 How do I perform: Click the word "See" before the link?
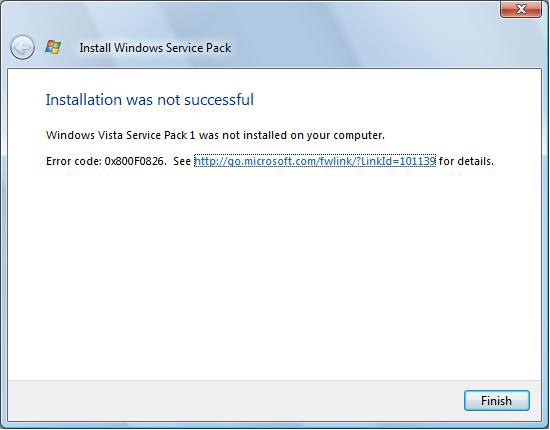182,161
